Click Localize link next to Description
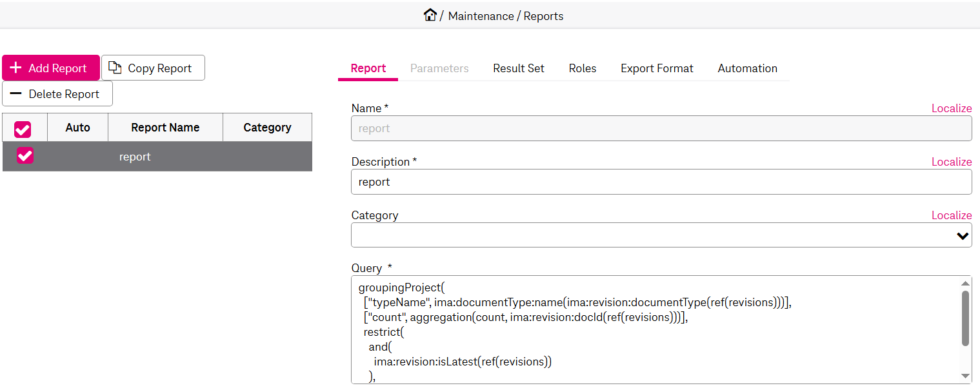 (x=952, y=162)
